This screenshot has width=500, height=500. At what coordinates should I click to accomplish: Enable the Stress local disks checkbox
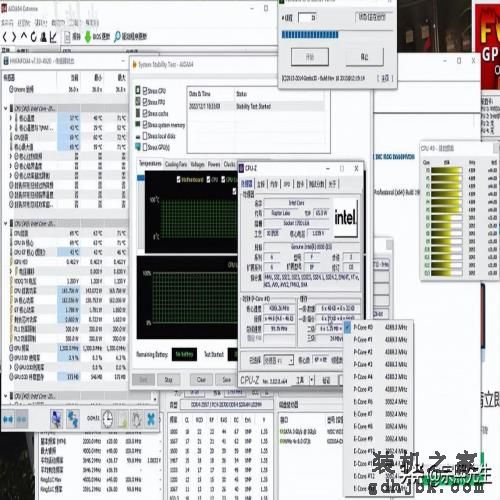tap(145, 136)
